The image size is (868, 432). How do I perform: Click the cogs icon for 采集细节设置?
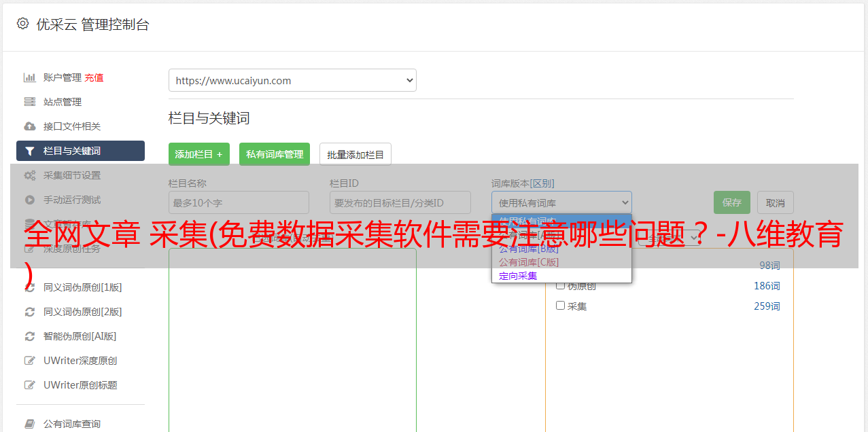(x=30, y=175)
